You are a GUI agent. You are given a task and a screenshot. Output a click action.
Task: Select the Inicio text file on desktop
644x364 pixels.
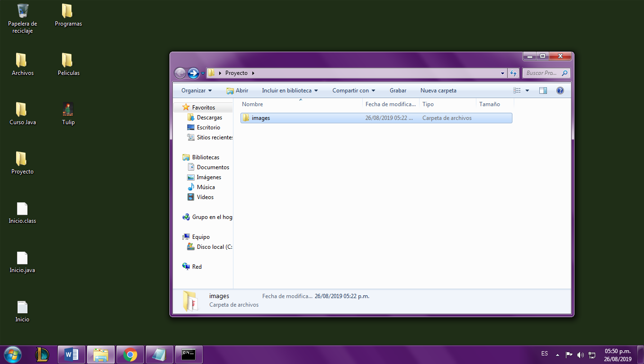[22, 311]
